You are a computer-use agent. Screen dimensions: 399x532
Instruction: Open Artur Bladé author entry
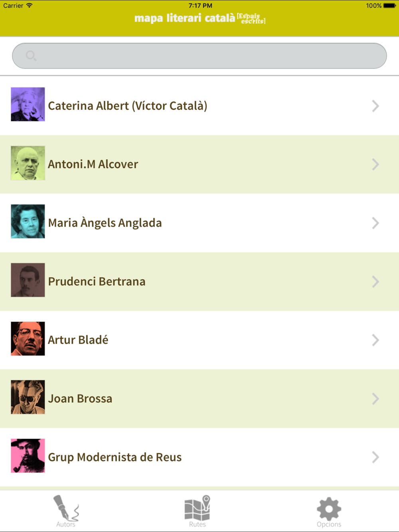click(199, 340)
